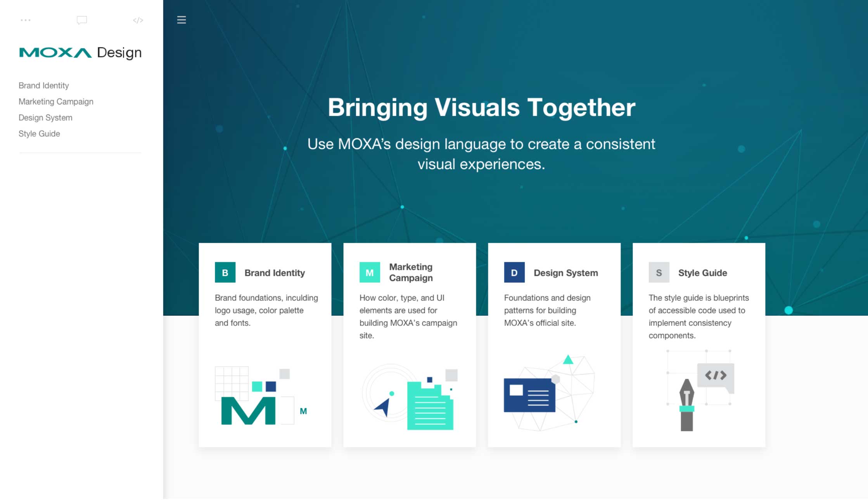This screenshot has height=502, width=868.
Task: Click the navy D Design System icon
Action: 514,272
